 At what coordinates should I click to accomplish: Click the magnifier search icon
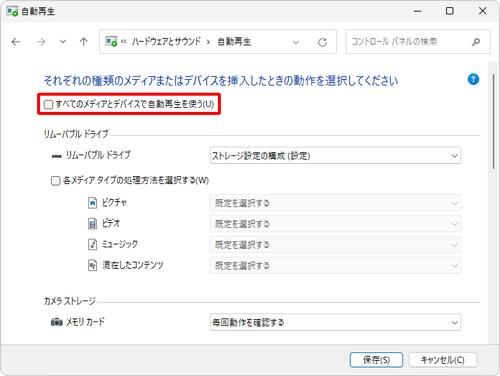pyautogui.click(x=476, y=42)
